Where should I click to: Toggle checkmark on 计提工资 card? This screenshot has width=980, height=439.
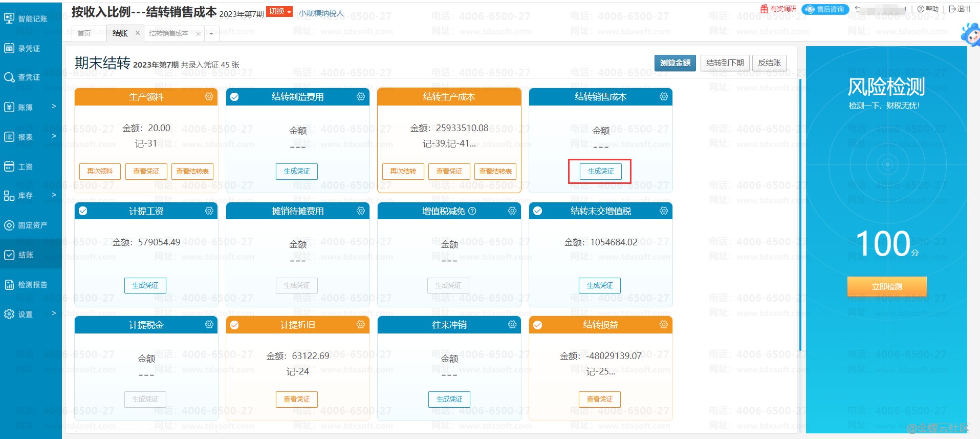(x=83, y=211)
